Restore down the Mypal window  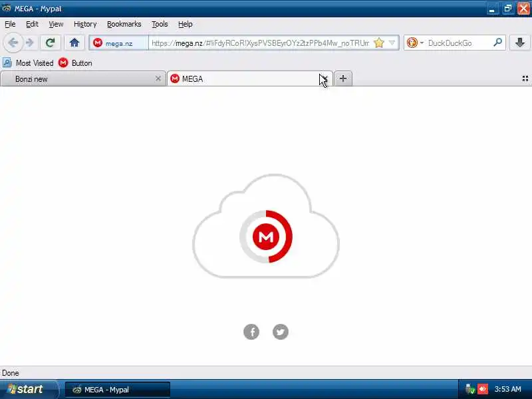point(507,9)
